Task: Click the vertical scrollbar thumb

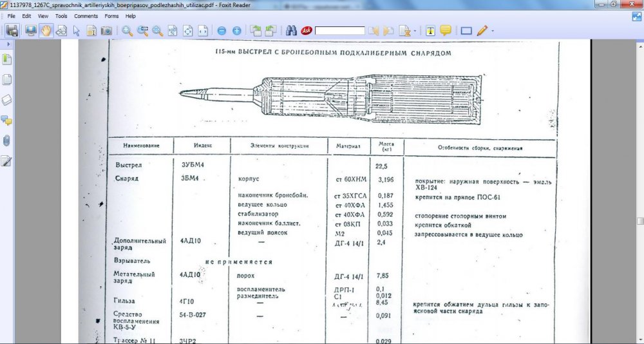Action: 640,221
